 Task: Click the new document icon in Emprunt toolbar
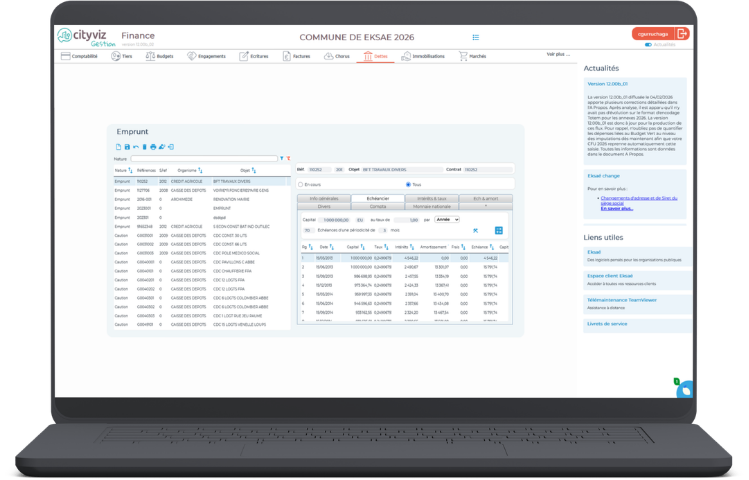(117, 147)
